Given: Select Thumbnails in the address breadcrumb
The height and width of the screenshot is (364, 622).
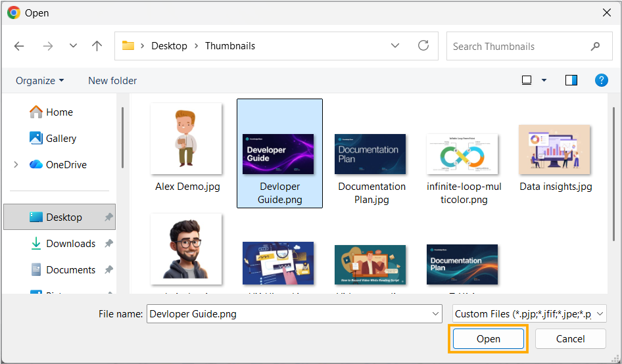Looking at the screenshot, I should 230,46.
